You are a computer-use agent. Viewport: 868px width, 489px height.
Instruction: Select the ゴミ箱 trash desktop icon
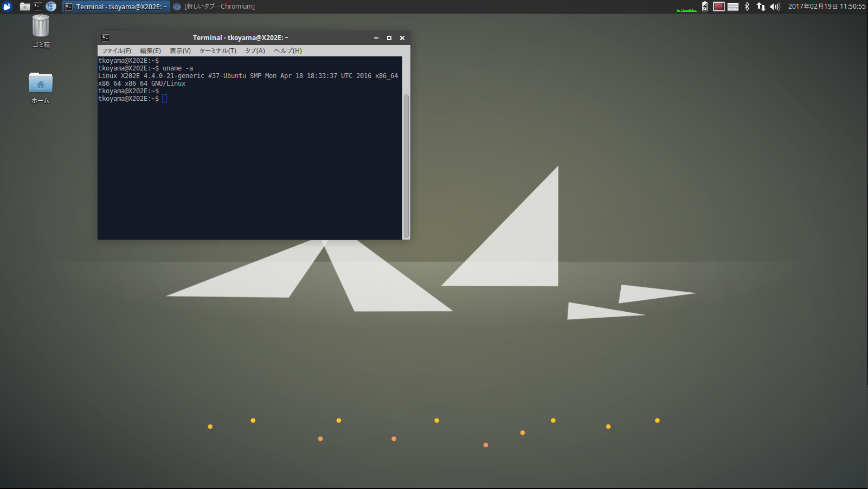[41, 31]
